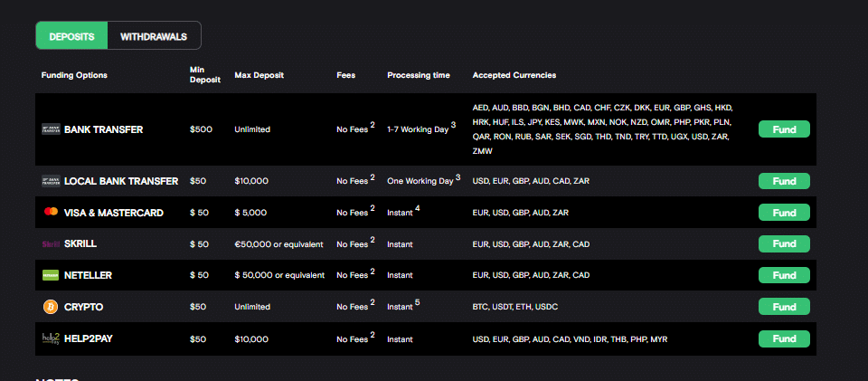Click the Processing time column header
The height and width of the screenshot is (381, 868).
pos(419,75)
